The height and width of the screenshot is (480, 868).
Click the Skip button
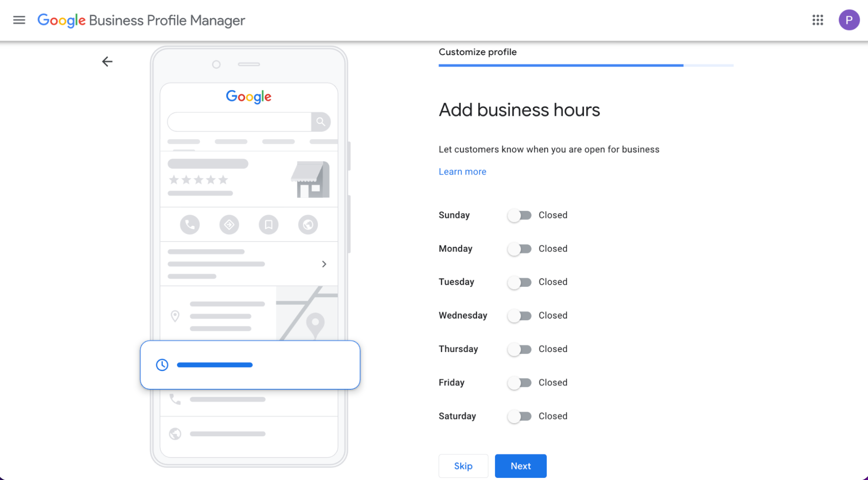(x=463, y=466)
